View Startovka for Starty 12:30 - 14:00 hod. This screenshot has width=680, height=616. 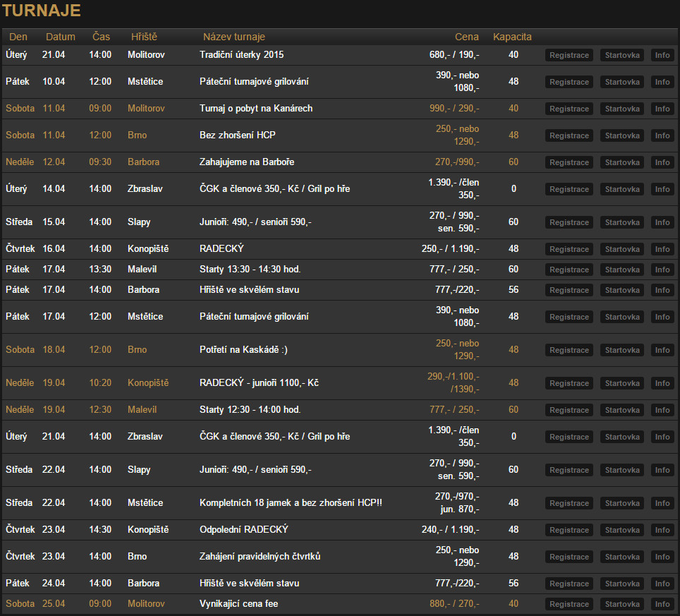[x=622, y=411]
